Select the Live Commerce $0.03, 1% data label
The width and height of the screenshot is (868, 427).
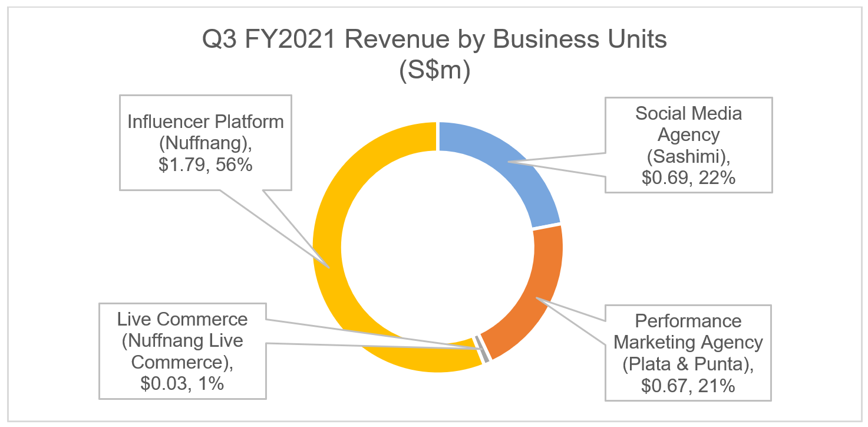(x=182, y=351)
